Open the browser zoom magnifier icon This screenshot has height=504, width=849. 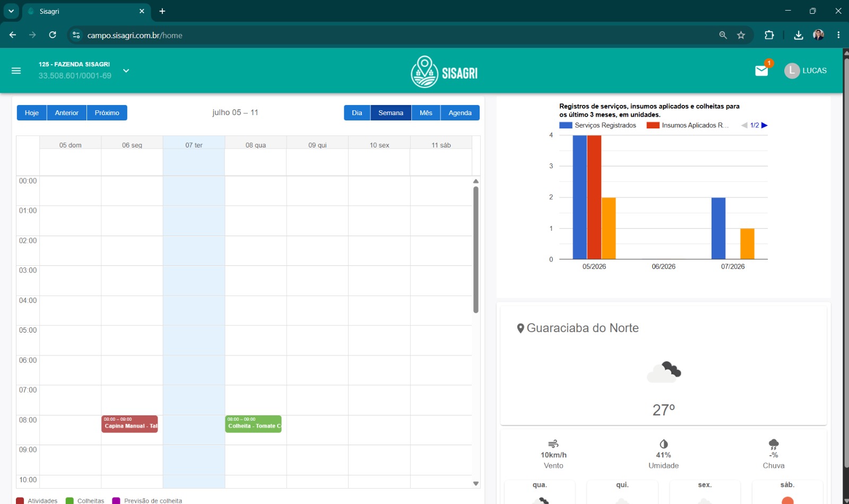[x=723, y=35]
